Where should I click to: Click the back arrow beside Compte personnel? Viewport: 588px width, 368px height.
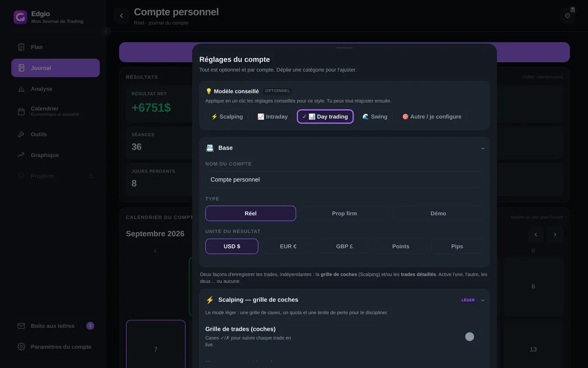click(121, 16)
